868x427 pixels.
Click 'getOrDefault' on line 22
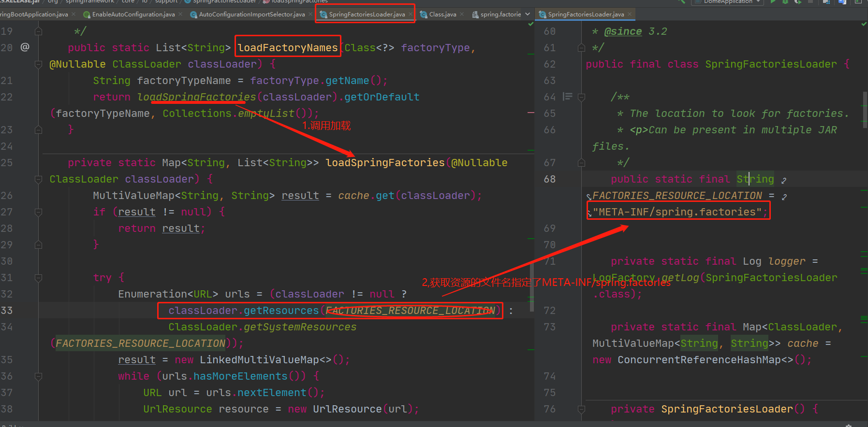tap(382, 97)
